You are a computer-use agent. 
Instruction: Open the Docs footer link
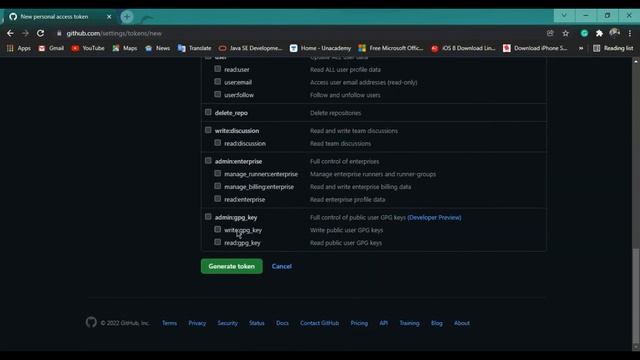[x=282, y=323]
